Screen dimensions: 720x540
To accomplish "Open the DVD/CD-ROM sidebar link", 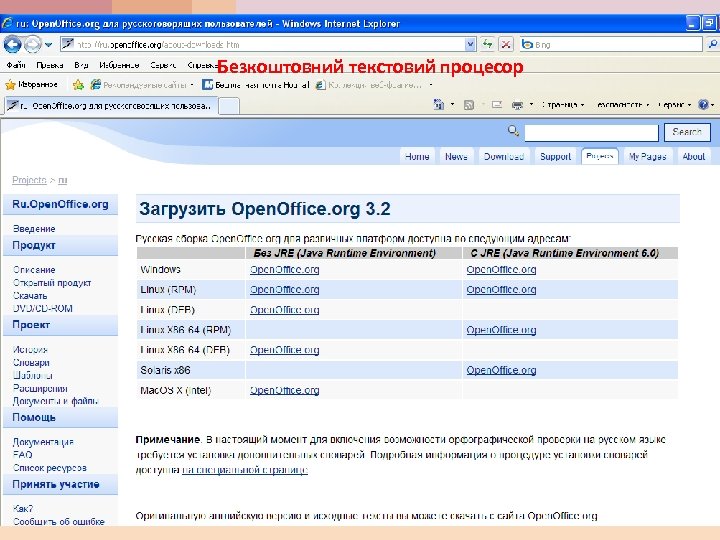I will point(43,309).
